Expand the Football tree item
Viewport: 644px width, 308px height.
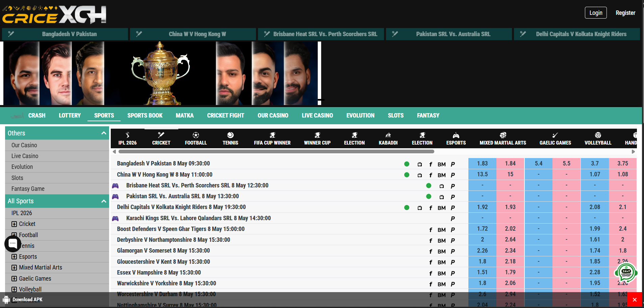[14, 235]
